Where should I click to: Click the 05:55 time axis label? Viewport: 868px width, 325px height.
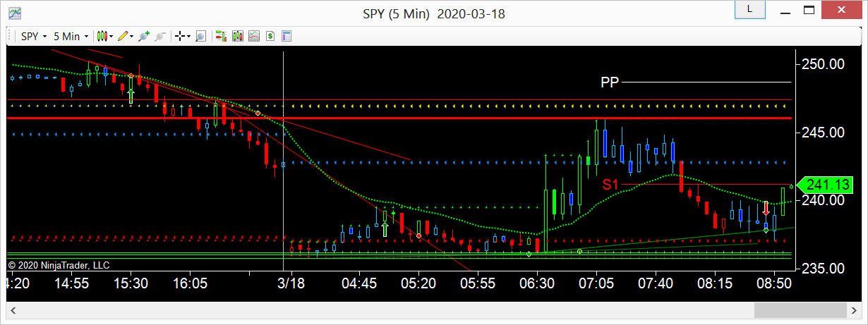[x=478, y=283]
